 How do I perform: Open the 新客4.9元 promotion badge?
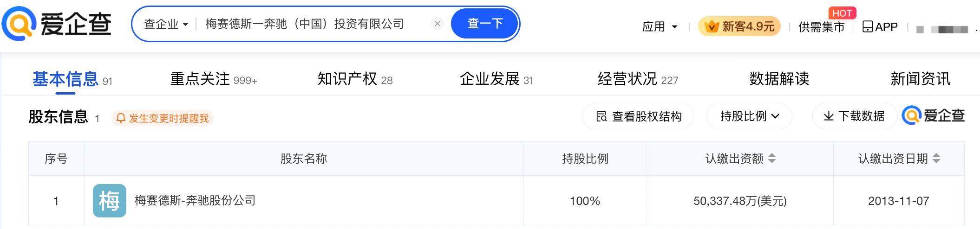(739, 27)
